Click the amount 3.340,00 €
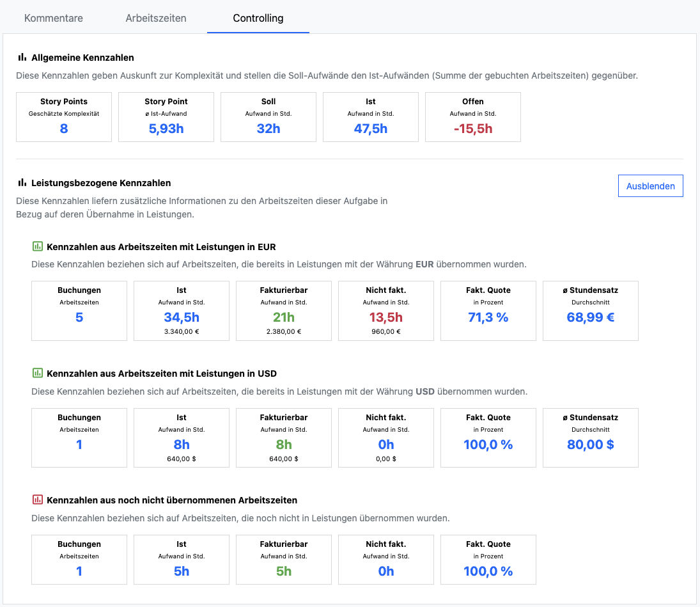 182,331
